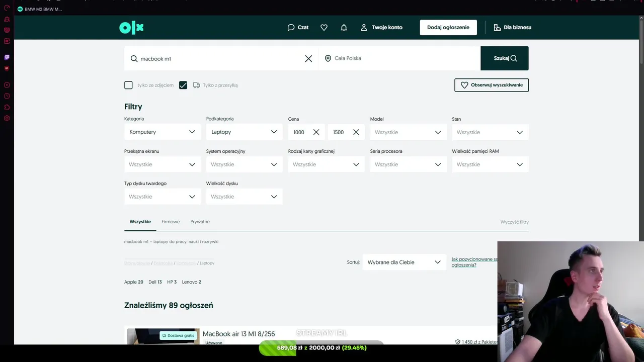Open favorites via header heart icon
This screenshot has height=362, width=644.
coord(324,28)
